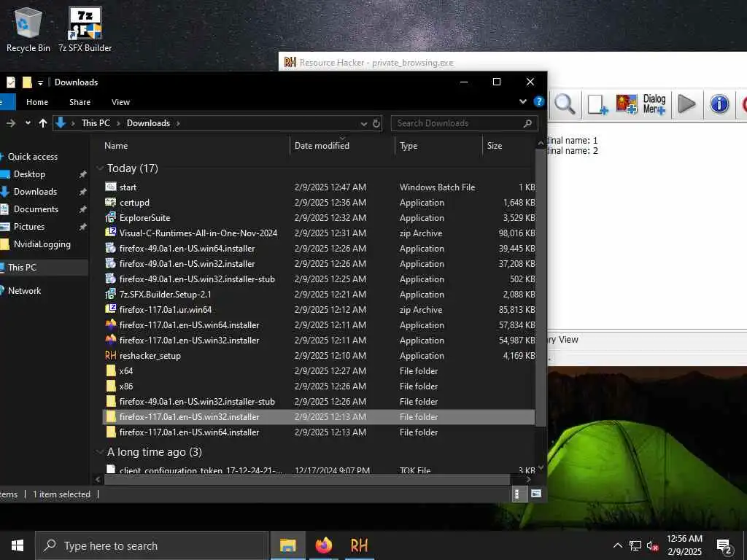Image resolution: width=747 pixels, height=560 pixels.
Task: Collapse the Today (17) group
Action: (100, 168)
